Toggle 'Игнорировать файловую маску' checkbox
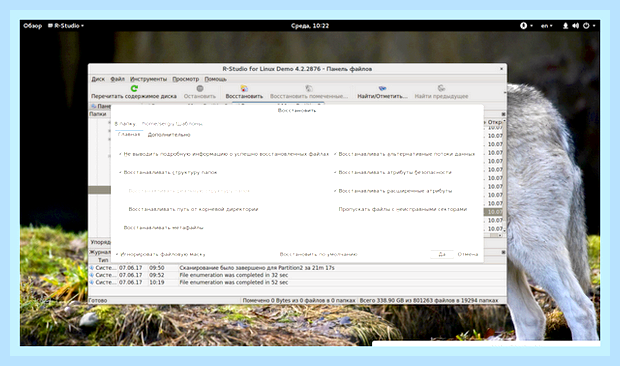The image size is (620, 366). coord(117,254)
